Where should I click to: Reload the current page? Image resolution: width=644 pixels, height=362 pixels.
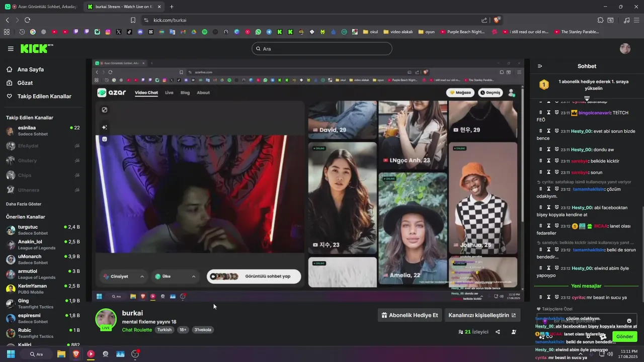27,20
